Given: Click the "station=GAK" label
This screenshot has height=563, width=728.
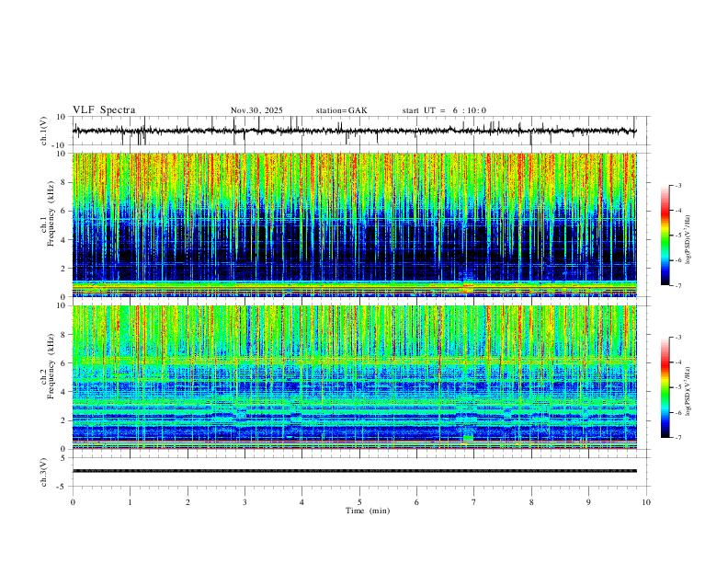Looking at the screenshot, I should (x=342, y=110).
